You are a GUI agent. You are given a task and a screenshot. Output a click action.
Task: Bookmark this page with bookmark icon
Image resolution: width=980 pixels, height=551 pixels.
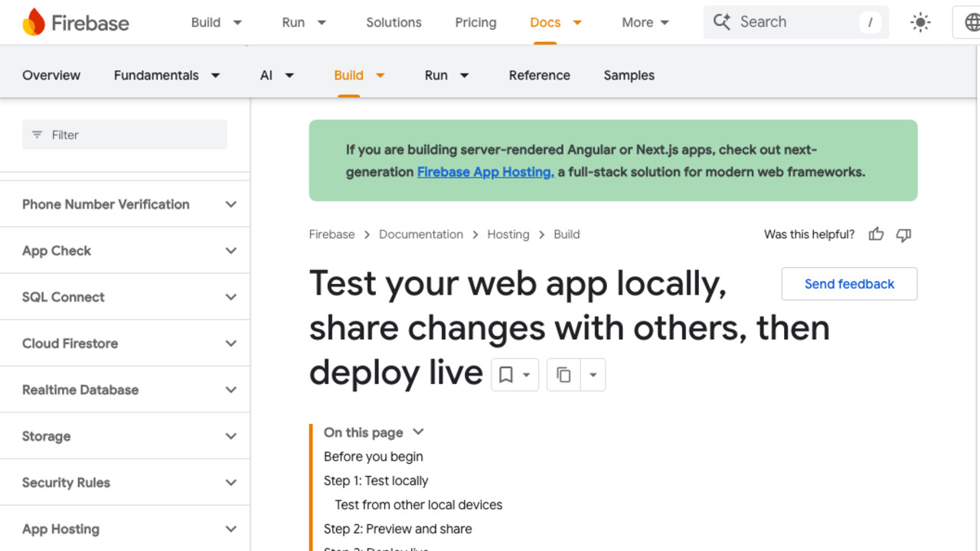(x=505, y=375)
